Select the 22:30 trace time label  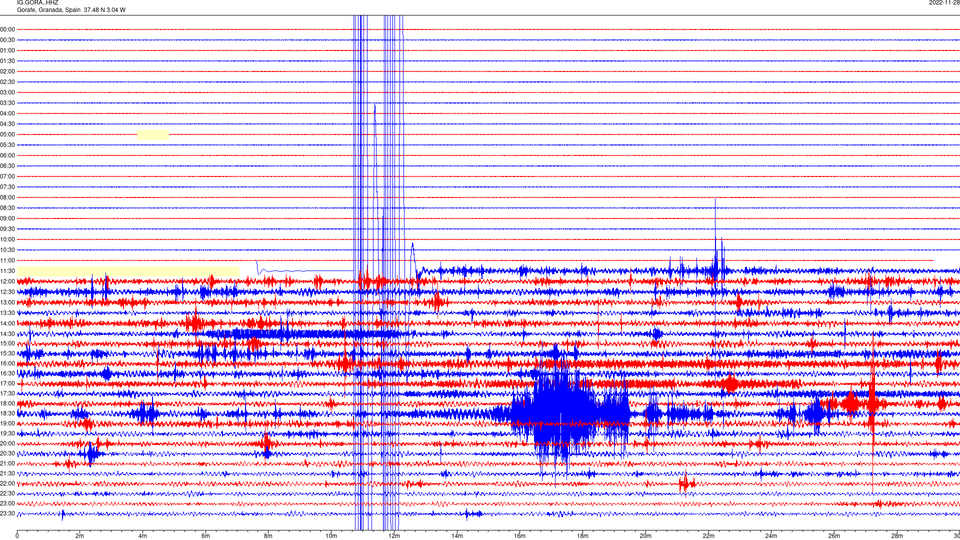tap(7, 493)
